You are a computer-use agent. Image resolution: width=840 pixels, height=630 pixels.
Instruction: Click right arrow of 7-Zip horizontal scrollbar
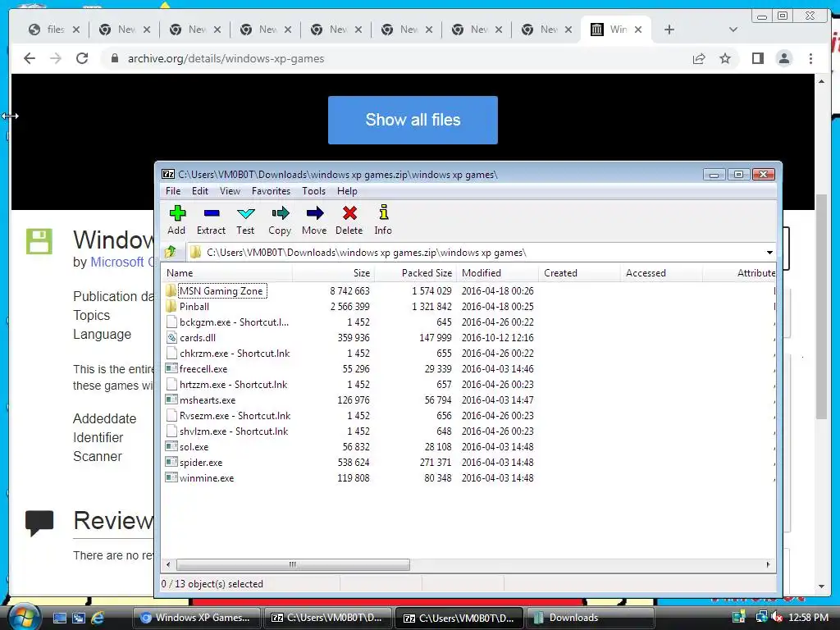tap(768, 564)
